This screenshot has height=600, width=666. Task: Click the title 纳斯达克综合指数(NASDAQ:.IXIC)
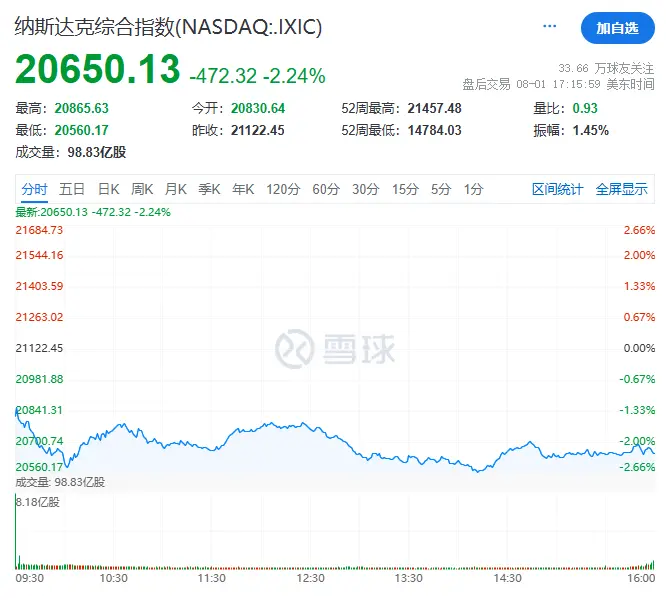point(168,27)
